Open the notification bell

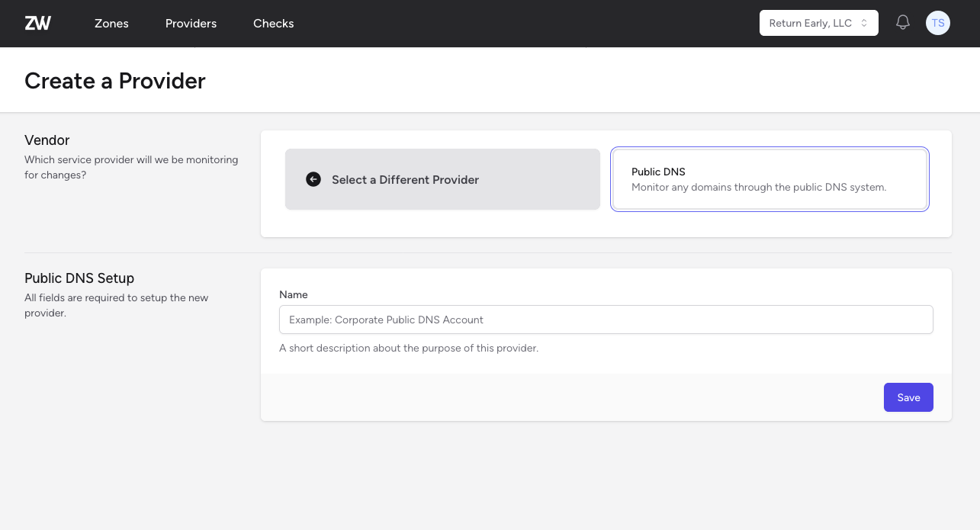(x=903, y=22)
